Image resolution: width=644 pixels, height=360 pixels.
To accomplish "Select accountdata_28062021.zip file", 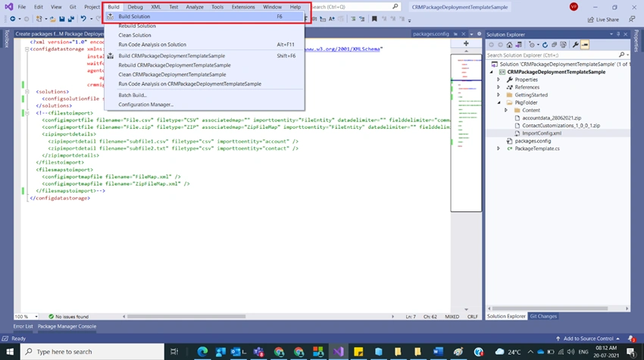I will click(552, 118).
